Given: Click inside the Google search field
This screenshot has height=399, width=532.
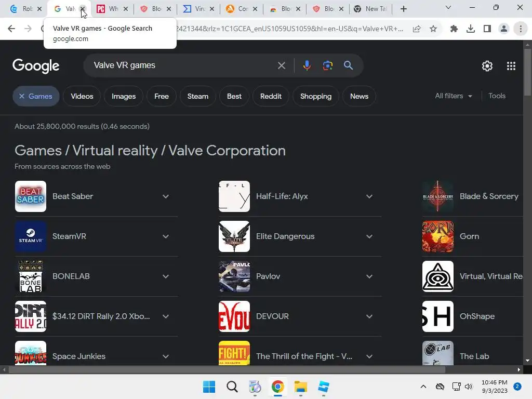Looking at the screenshot, I should coord(183,65).
